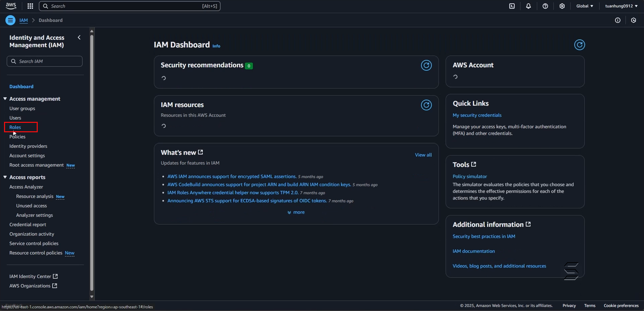The width and height of the screenshot is (644, 311).
Task: Refresh the entire IAM Dashboard
Action: tap(580, 45)
